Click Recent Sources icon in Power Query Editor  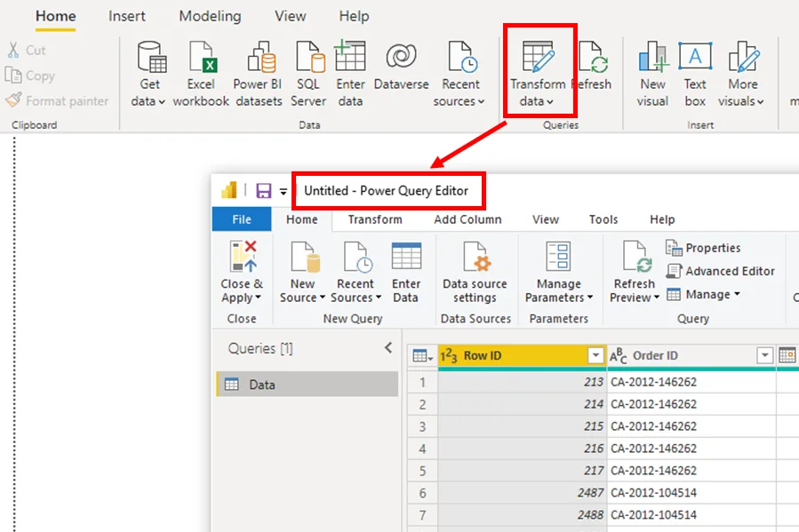point(357,257)
